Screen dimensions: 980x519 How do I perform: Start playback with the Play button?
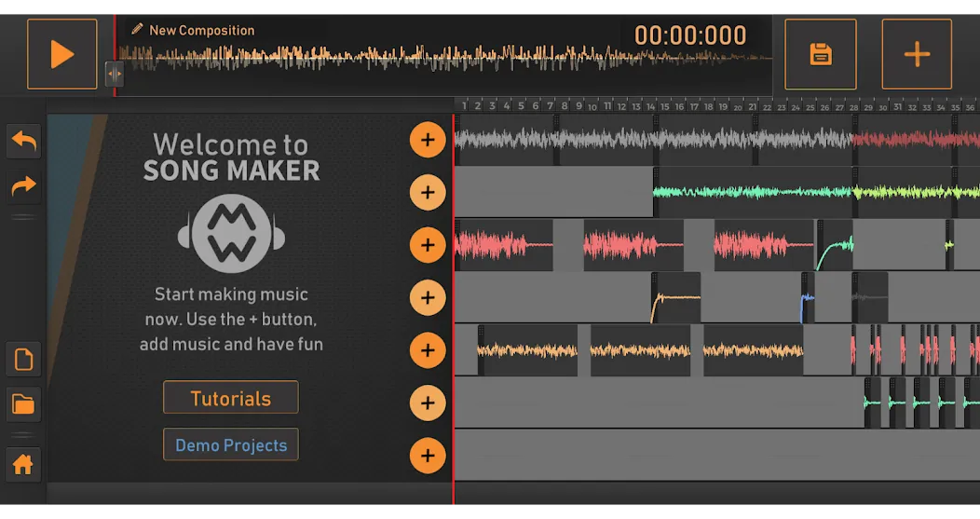61,54
